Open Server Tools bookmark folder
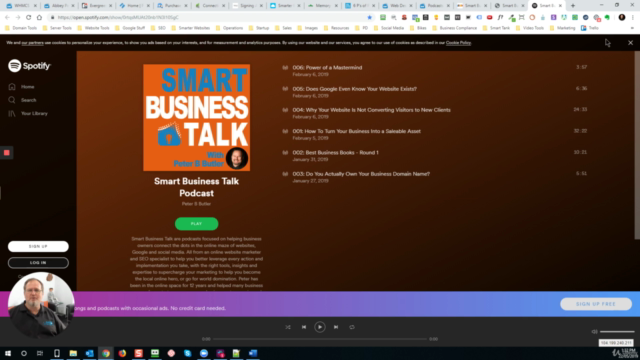The image size is (640, 360). (57, 28)
